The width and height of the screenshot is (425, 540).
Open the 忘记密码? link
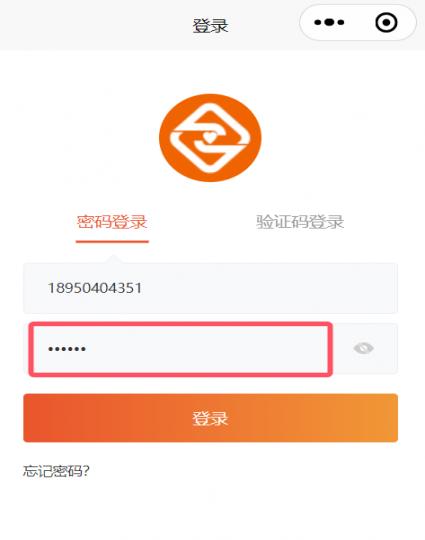[x=56, y=471]
